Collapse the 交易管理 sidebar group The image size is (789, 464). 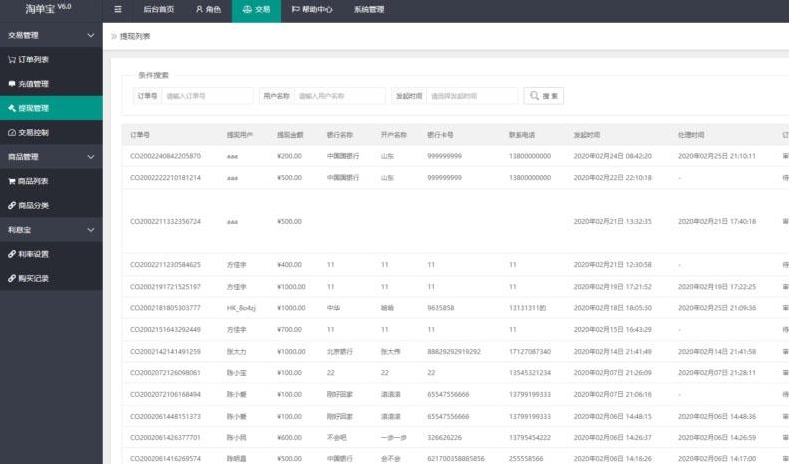[x=91, y=35]
